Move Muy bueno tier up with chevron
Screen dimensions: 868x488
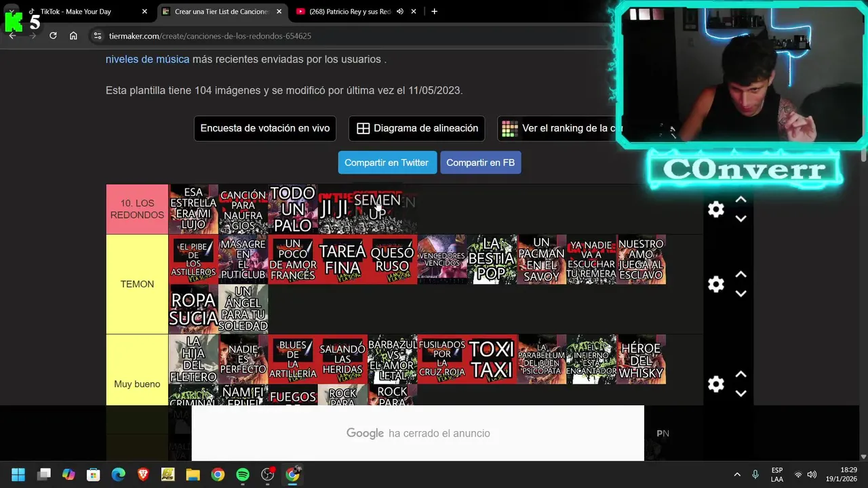click(x=741, y=374)
